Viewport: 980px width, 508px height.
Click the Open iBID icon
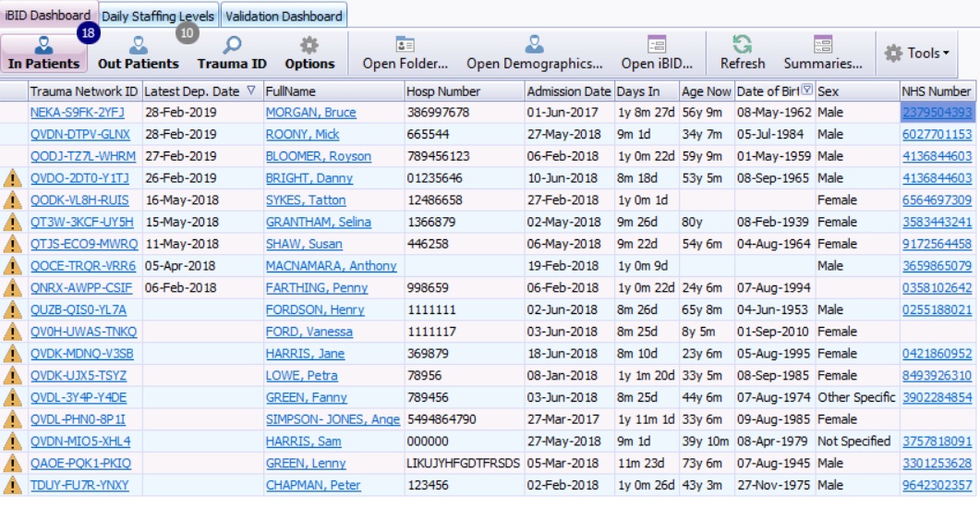(656, 44)
